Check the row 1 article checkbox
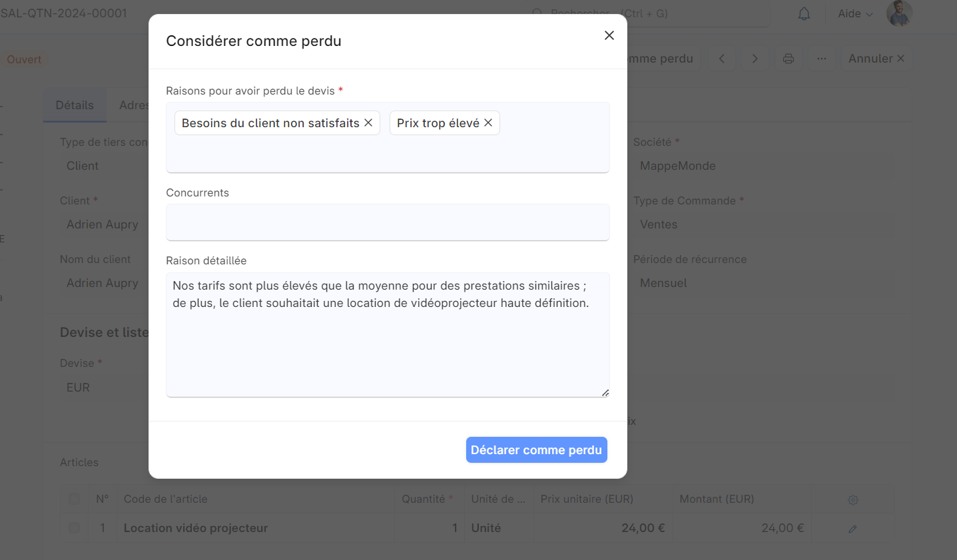This screenshot has width=957, height=560. (x=74, y=528)
